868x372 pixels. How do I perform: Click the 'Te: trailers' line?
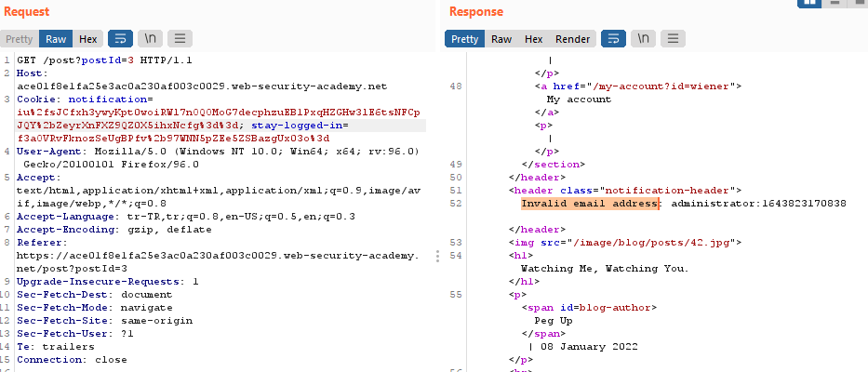click(x=56, y=347)
